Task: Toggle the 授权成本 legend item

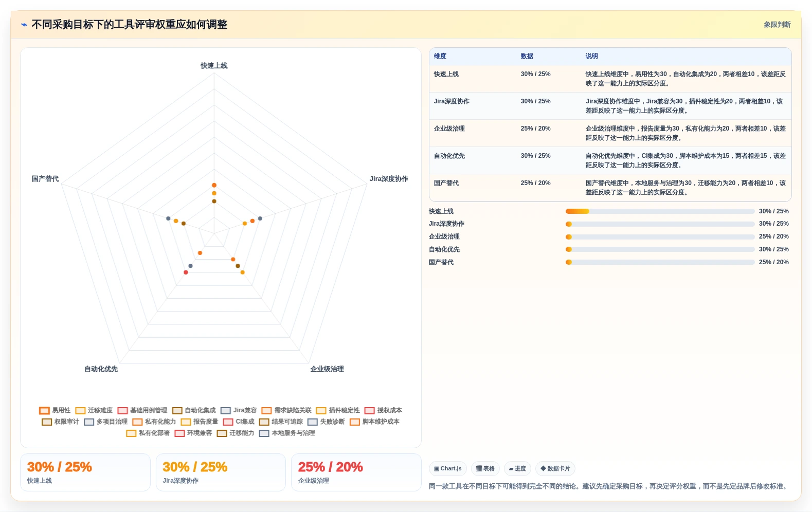Action: pyautogui.click(x=383, y=410)
